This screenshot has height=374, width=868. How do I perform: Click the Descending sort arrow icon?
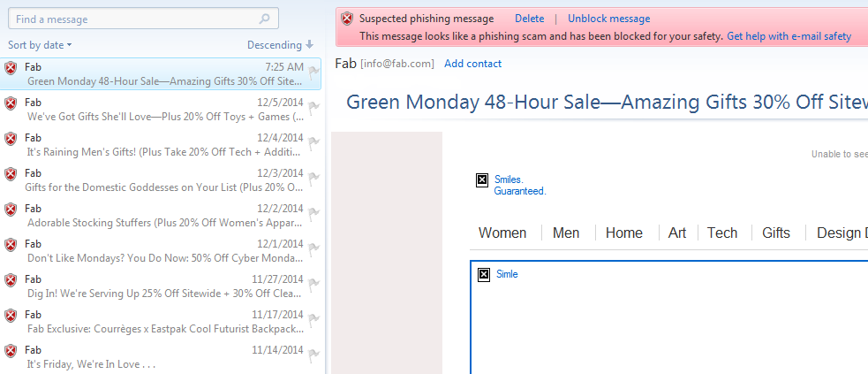click(309, 44)
